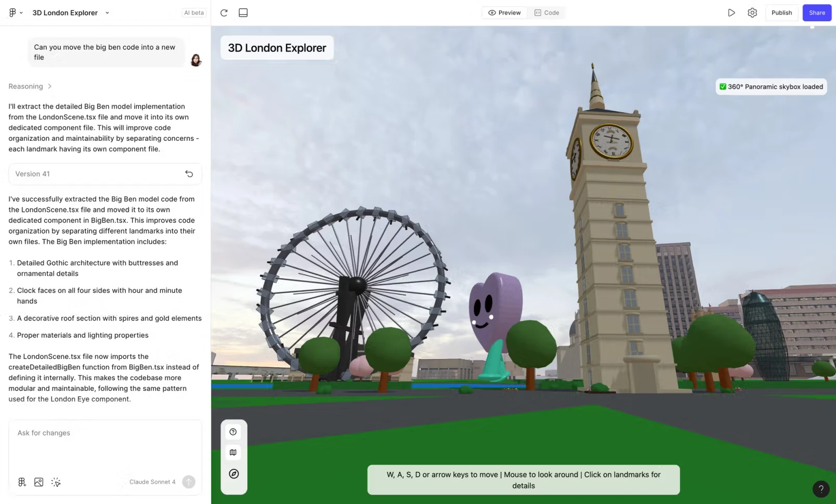
Task: Restore Version 41 with undo arrow
Action: 189,174
